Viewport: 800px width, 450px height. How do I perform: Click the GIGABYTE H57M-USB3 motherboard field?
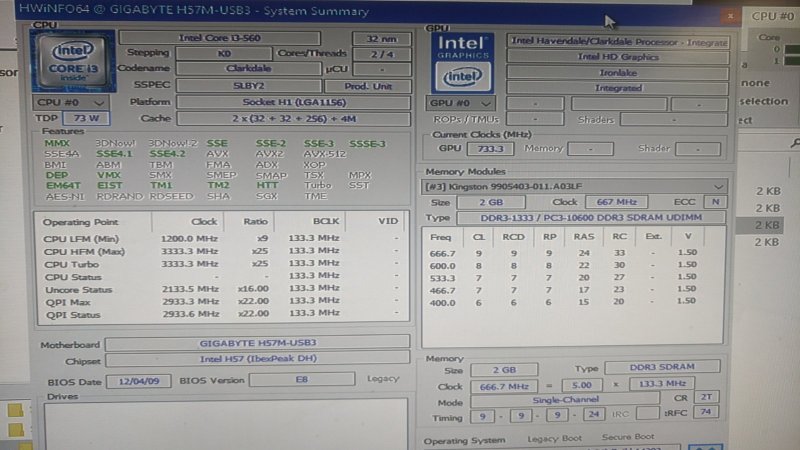click(257, 343)
